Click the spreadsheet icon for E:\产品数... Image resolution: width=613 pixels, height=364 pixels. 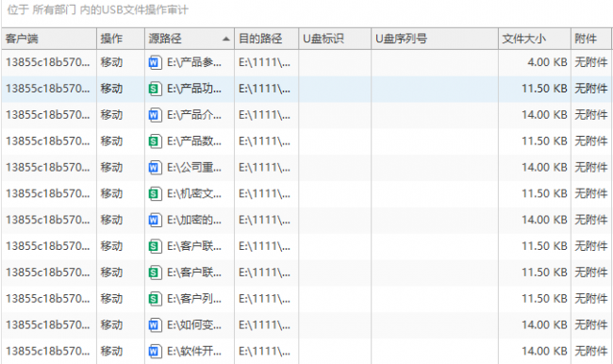point(155,141)
